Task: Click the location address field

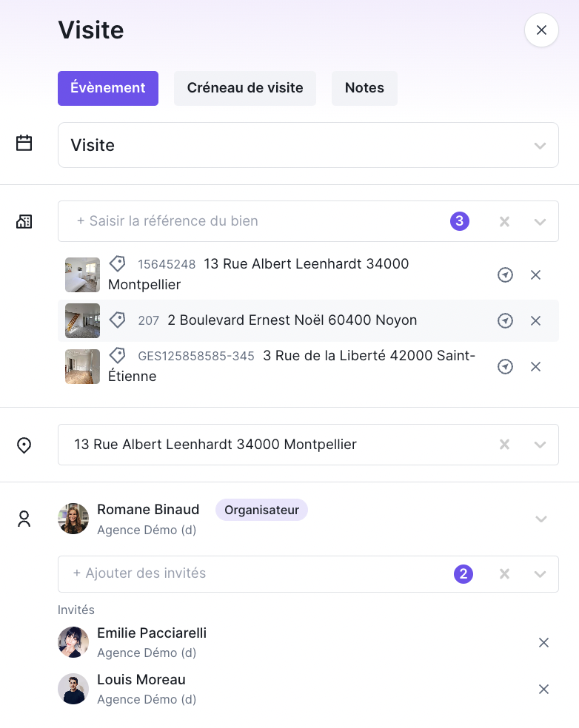Action: (x=308, y=445)
